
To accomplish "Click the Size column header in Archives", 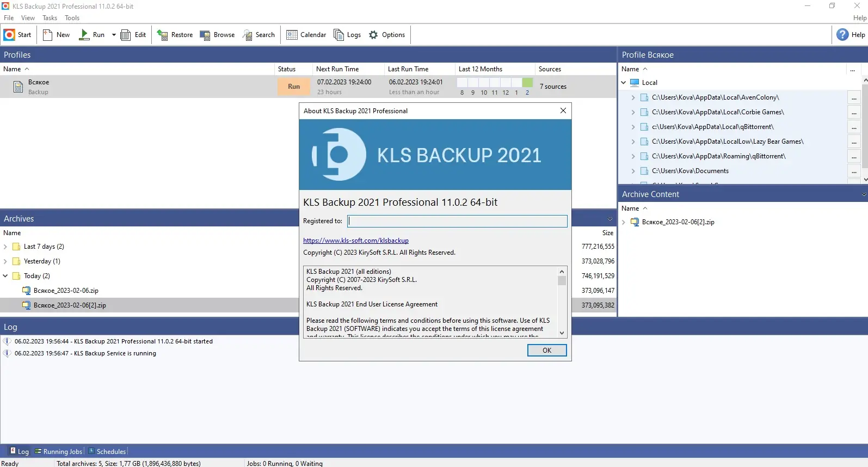I will pyautogui.click(x=608, y=233).
